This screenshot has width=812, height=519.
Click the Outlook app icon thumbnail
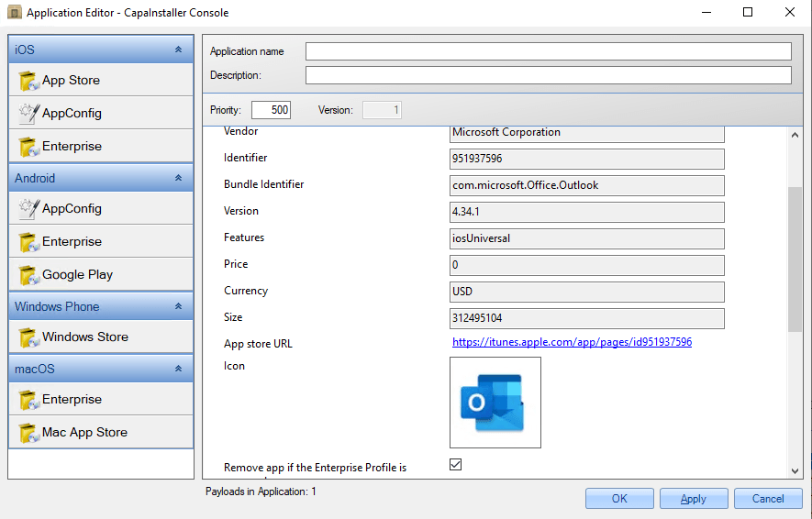click(495, 403)
